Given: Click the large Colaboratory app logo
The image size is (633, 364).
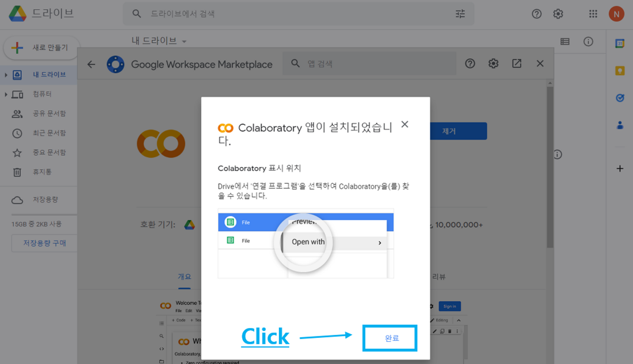Looking at the screenshot, I should pyautogui.click(x=161, y=144).
